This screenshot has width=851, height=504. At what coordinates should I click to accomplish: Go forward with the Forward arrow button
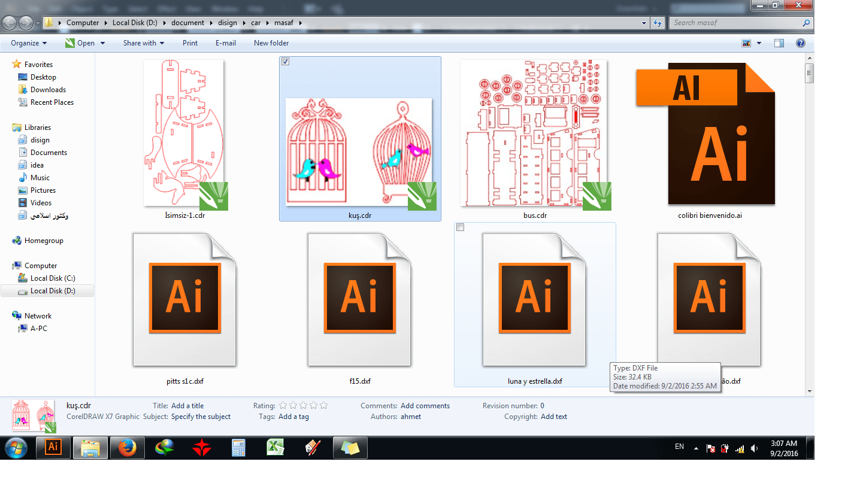pos(26,23)
